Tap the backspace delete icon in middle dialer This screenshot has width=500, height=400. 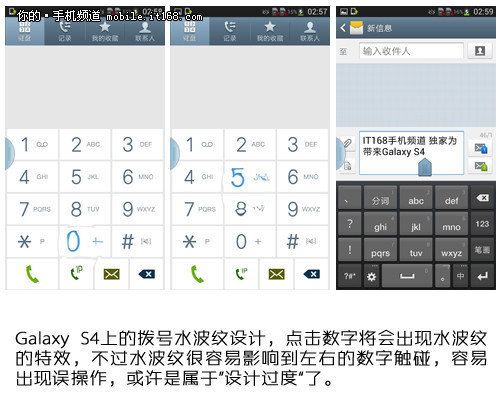click(x=312, y=274)
